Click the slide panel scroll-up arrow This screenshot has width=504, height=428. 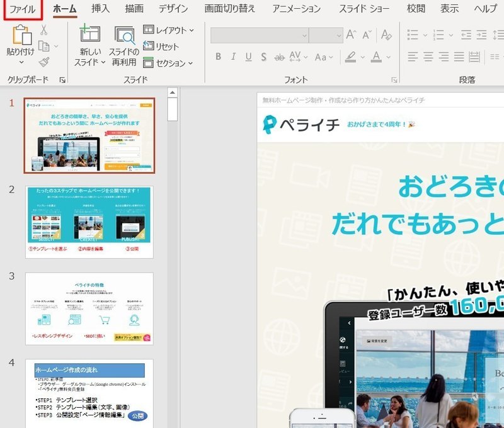(x=173, y=93)
